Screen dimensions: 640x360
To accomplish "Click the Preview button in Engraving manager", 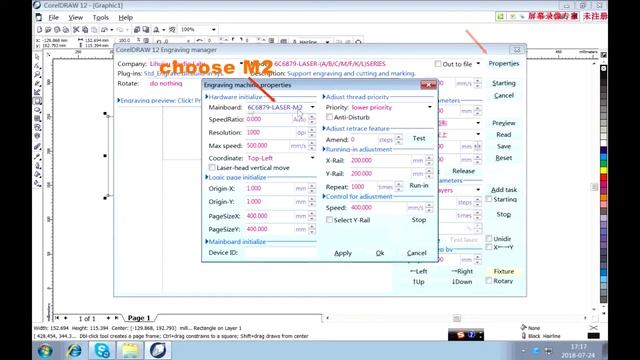I will click(504, 123).
